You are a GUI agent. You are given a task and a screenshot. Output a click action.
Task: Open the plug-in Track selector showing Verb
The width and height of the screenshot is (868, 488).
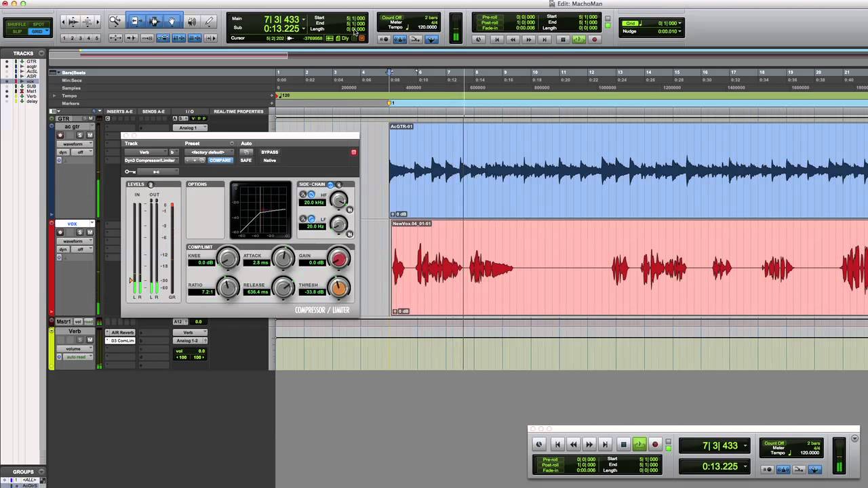(144, 152)
